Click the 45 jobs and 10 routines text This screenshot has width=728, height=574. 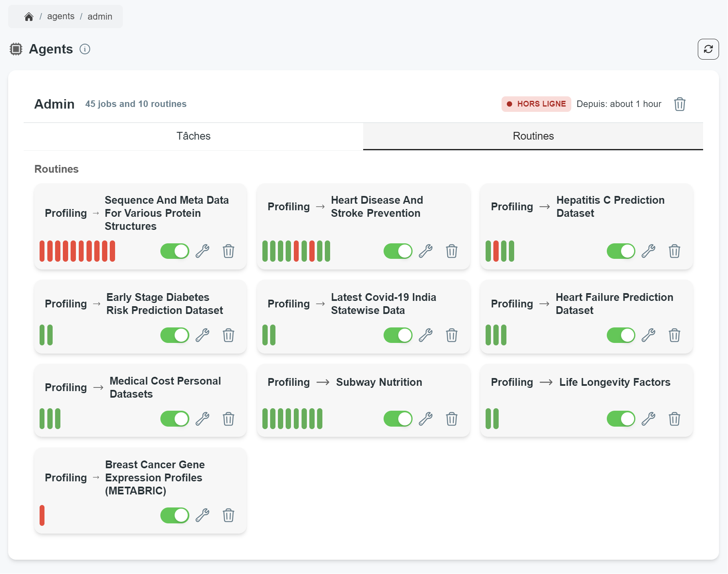[x=136, y=104]
